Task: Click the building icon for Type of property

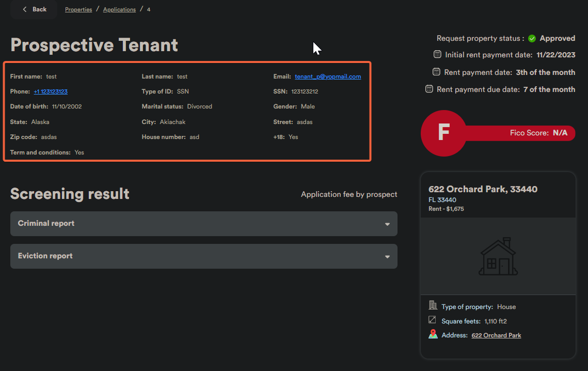Action: pyautogui.click(x=433, y=306)
